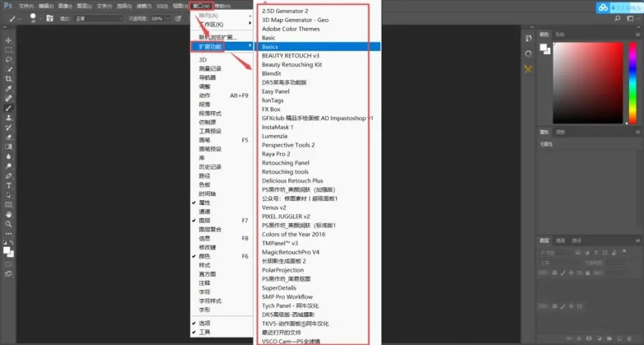Open the 文件(F) menu
Image resolution: width=644 pixels, height=345 pixels.
[26, 6]
